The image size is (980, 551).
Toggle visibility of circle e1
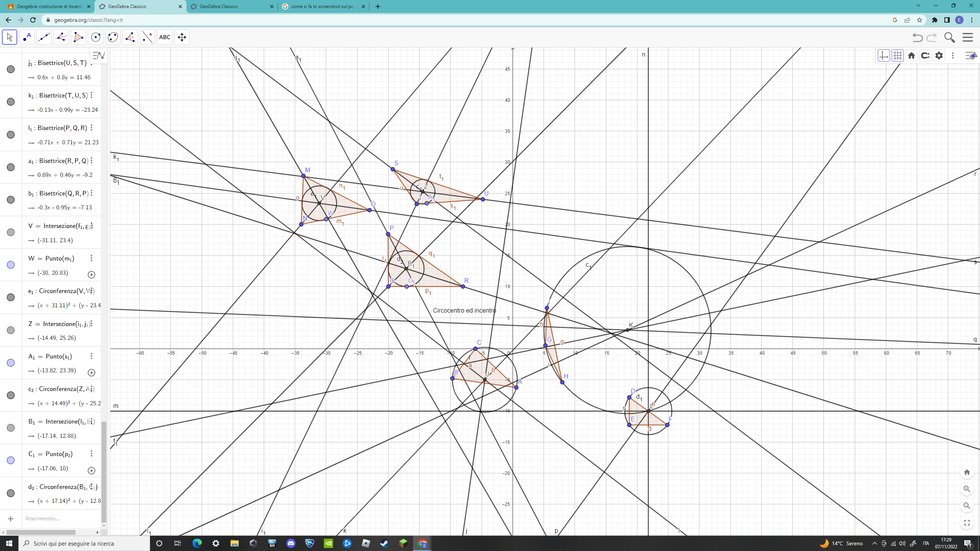11,297
